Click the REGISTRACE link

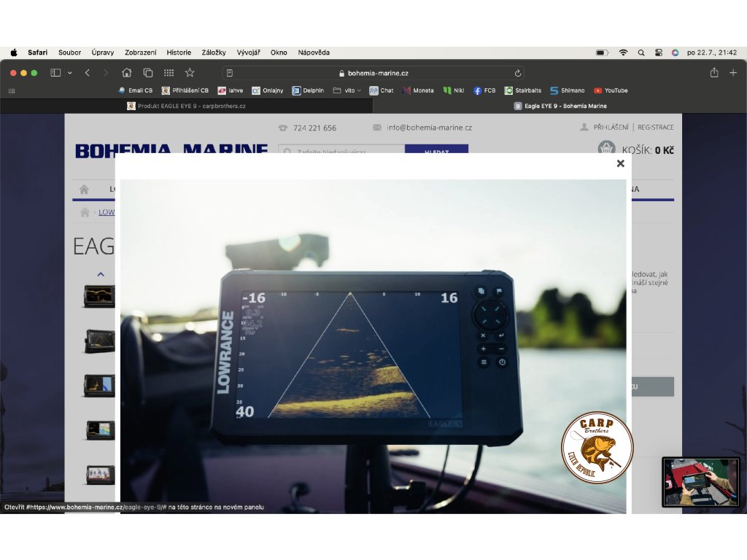(656, 127)
